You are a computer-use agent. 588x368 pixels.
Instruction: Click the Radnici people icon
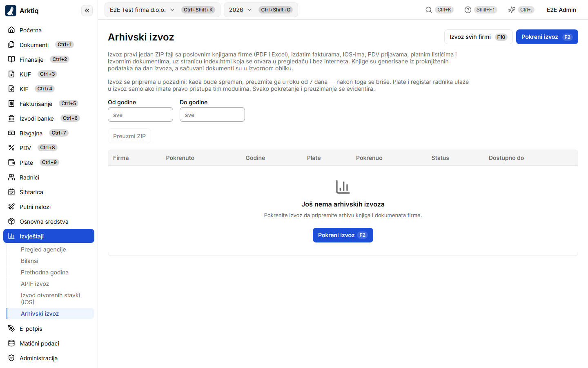(x=11, y=177)
